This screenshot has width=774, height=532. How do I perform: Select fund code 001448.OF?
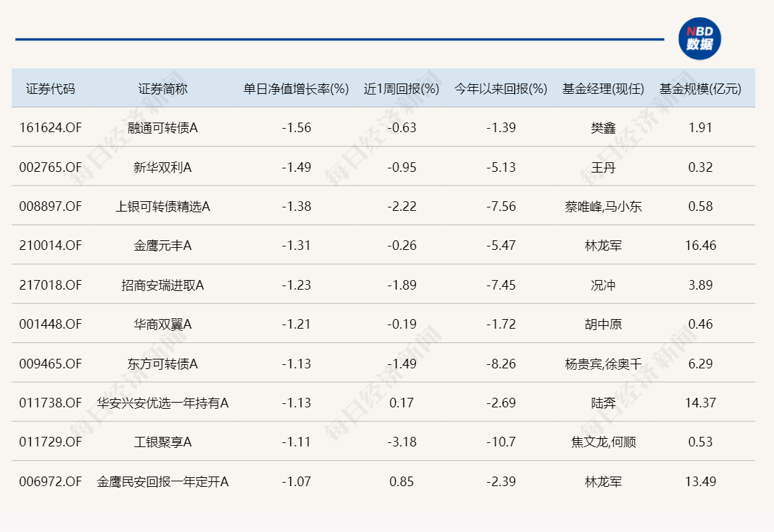pos(51,325)
